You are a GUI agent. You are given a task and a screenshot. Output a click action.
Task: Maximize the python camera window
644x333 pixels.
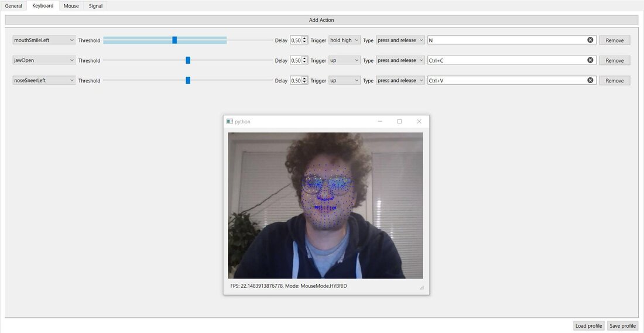[x=399, y=121]
